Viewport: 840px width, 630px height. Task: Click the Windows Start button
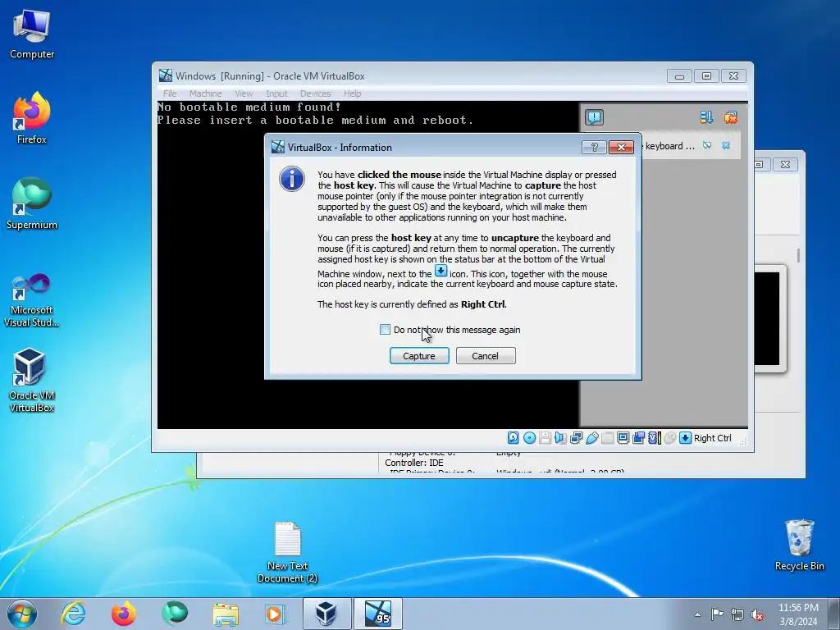(22, 614)
